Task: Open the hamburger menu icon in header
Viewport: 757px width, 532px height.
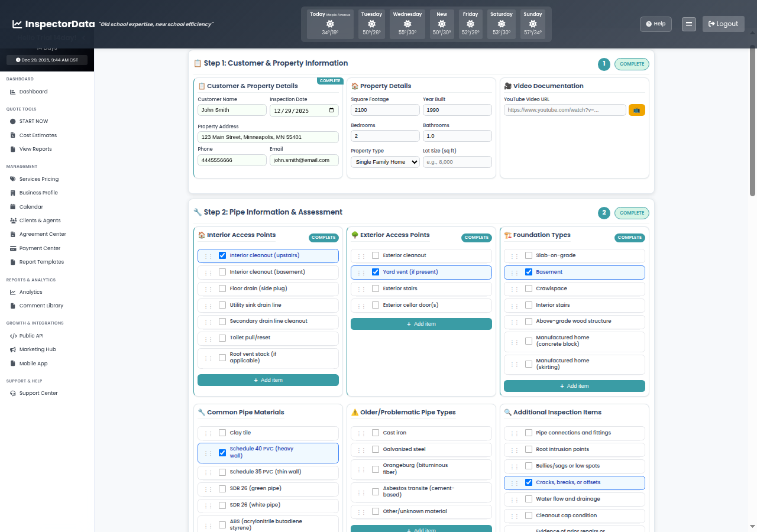Action: click(x=688, y=24)
